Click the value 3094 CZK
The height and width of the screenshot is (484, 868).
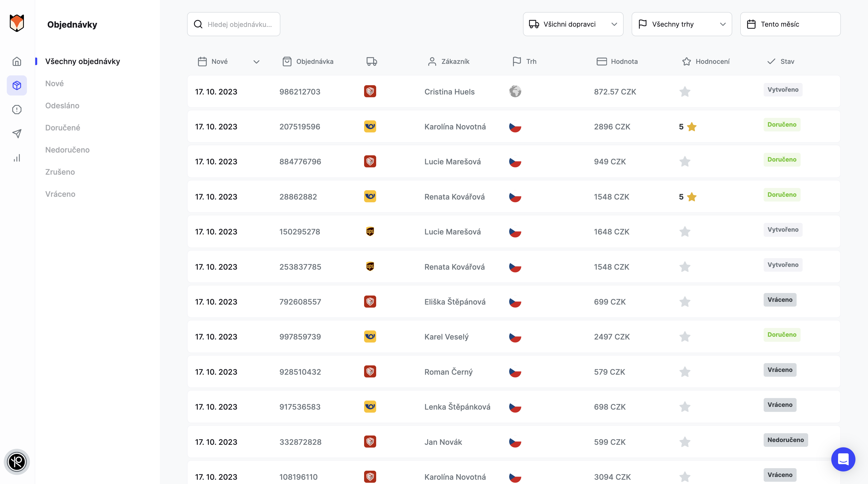pyautogui.click(x=612, y=477)
